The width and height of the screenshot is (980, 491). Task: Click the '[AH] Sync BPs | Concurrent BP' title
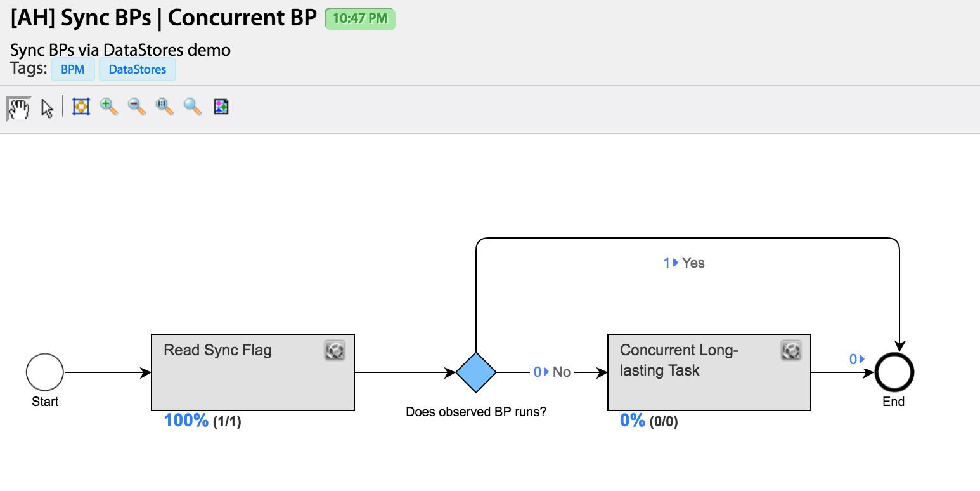164,18
